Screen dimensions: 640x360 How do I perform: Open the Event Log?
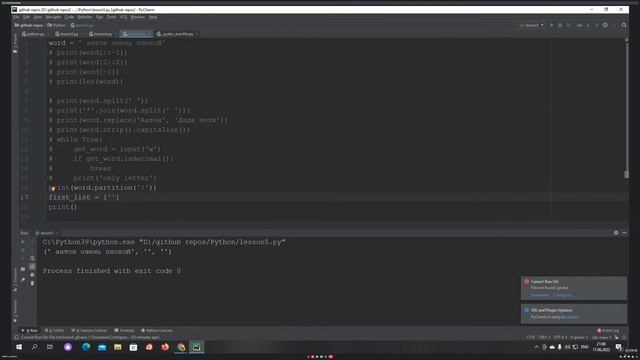[x=608, y=331]
